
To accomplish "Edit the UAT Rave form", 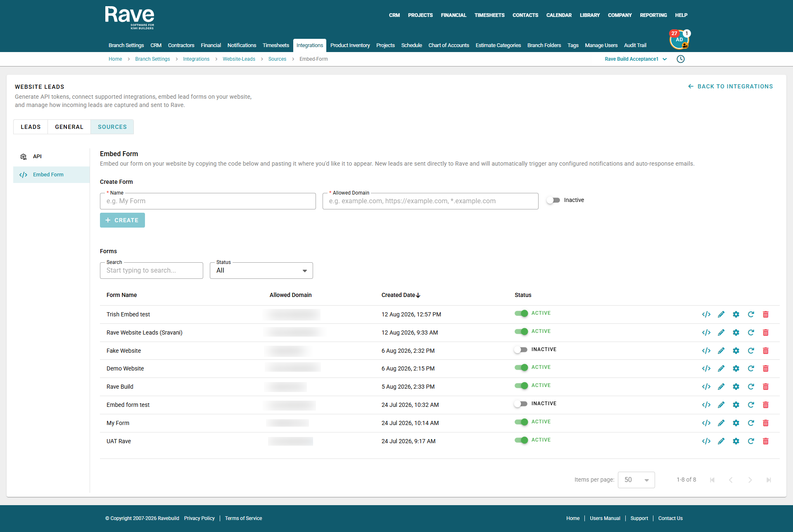I will [721, 441].
